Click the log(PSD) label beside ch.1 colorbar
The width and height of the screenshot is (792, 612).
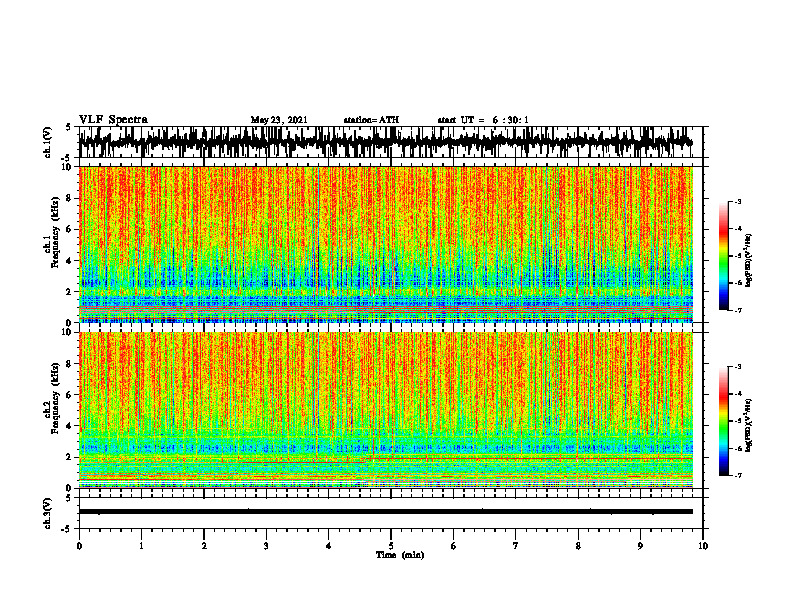(749, 260)
